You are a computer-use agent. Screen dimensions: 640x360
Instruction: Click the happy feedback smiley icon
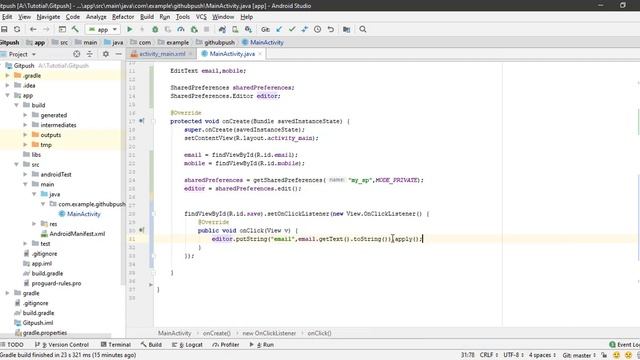click(616, 355)
